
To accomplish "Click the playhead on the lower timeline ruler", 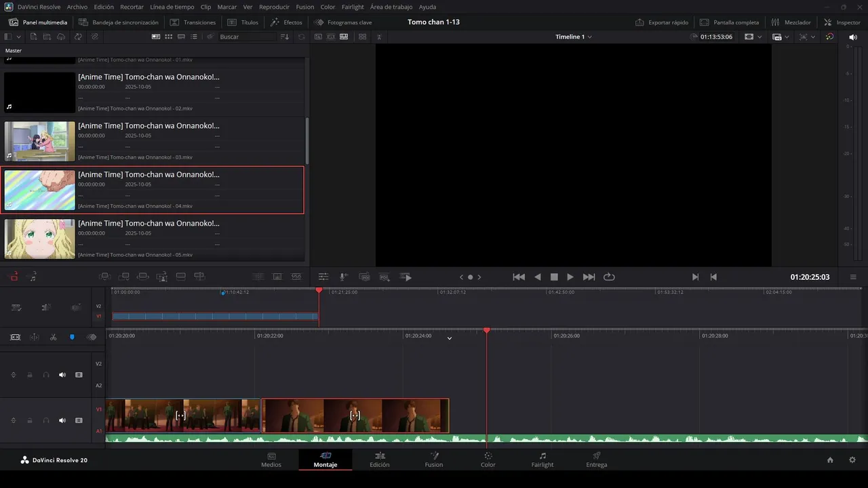I will [x=486, y=330].
